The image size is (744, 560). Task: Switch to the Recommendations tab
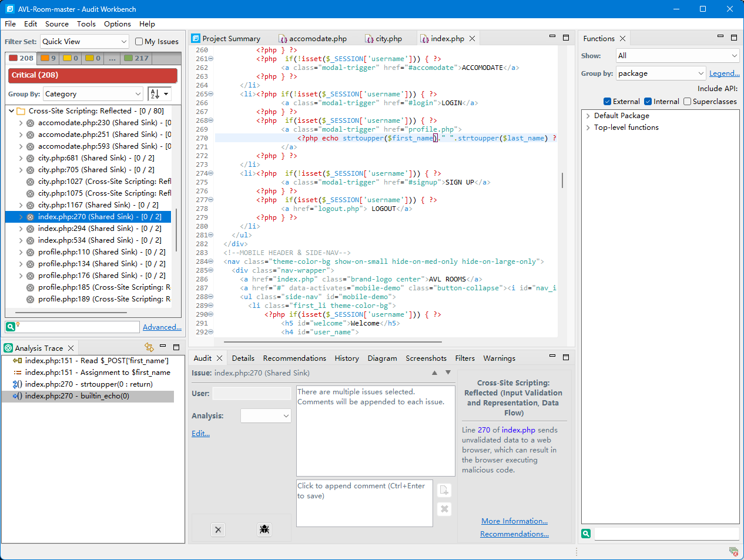(x=294, y=358)
